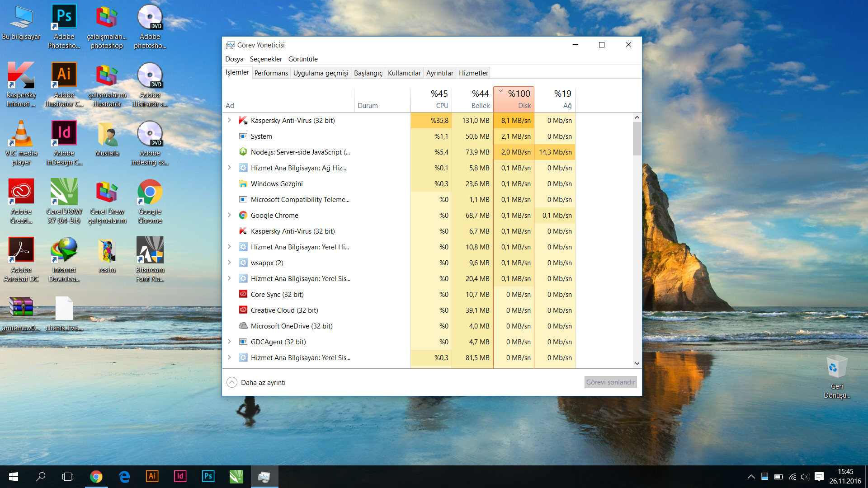Select the Bu bilgisayar desktop icon
The image size is (868, 488).
(21, 23)
